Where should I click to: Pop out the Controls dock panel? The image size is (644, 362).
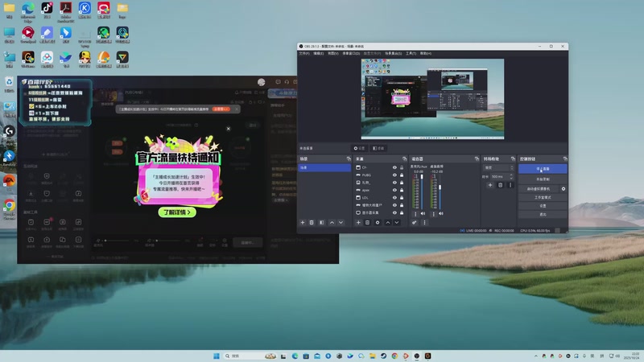click(x=565, y=158)
